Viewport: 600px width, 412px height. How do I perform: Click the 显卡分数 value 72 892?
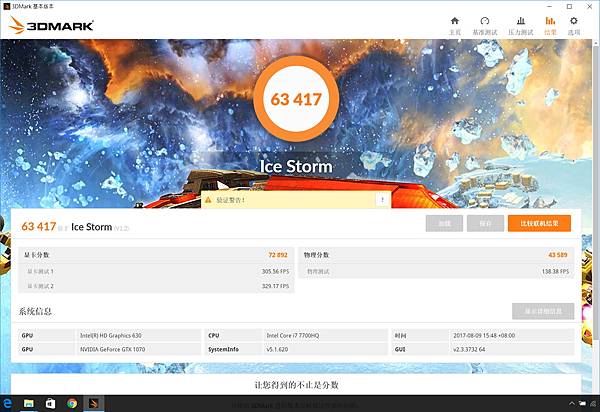click(278, 255)
